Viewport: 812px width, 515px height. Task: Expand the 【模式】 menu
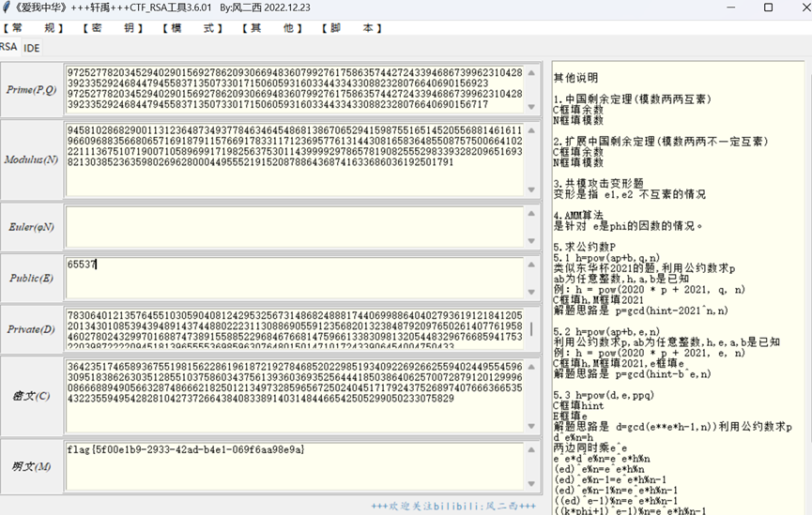pos(192,28)
